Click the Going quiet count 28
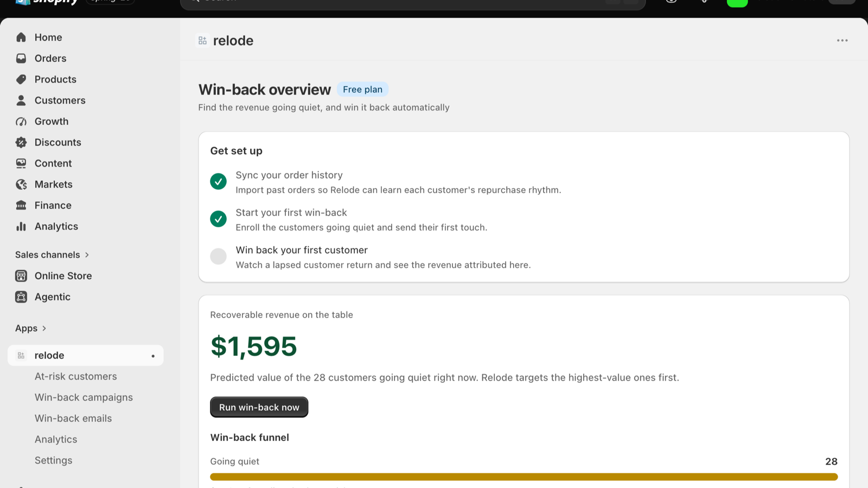 click(x=831, y=461)
